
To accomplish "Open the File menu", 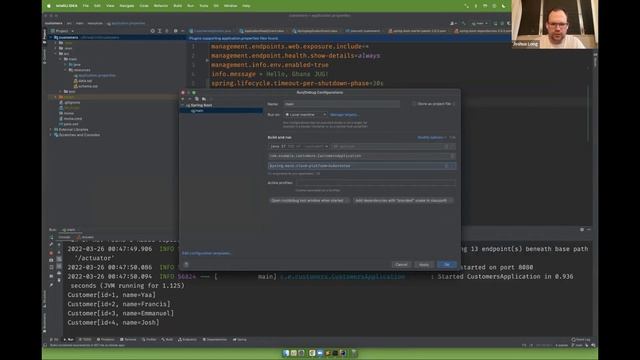I will 86,6.
